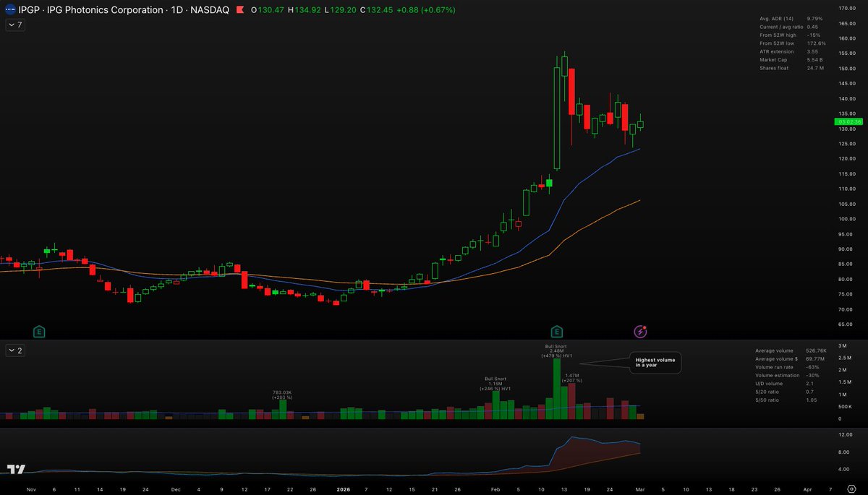Viewport: 868px width, 495px height.
Task: Collapse the volume pane legend using the '2' chevron
Action: [x=14, y=350]
